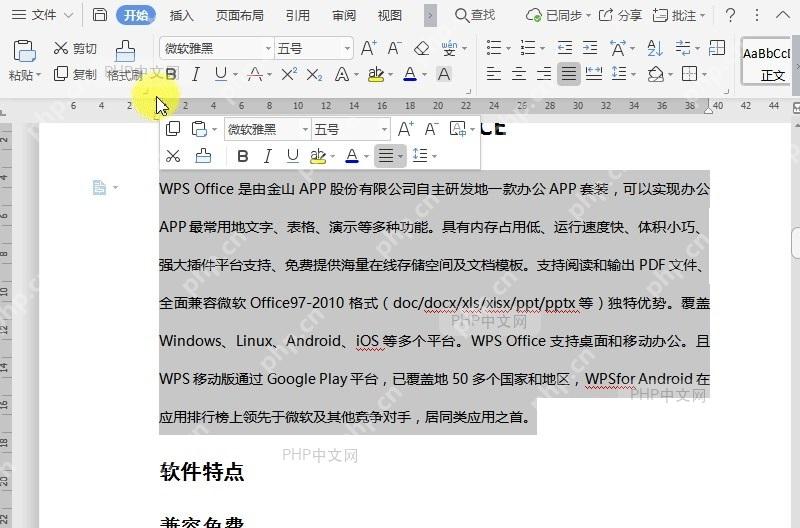Viewport: 800px width, 528px height.
Task: Apply mini toolbar font color
Action: 352,156
